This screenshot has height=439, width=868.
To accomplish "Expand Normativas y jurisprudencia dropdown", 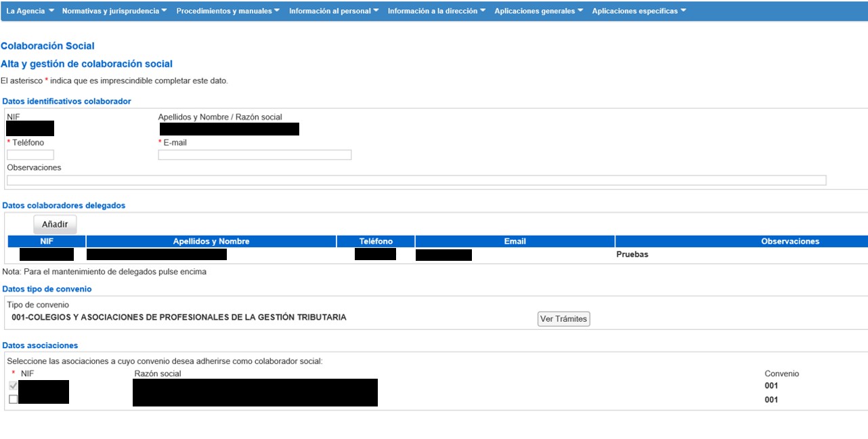I will point(114,11).
